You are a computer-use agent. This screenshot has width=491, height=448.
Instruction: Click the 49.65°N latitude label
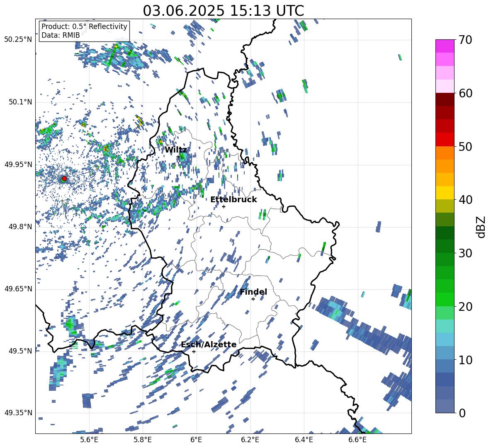point(18,288)
